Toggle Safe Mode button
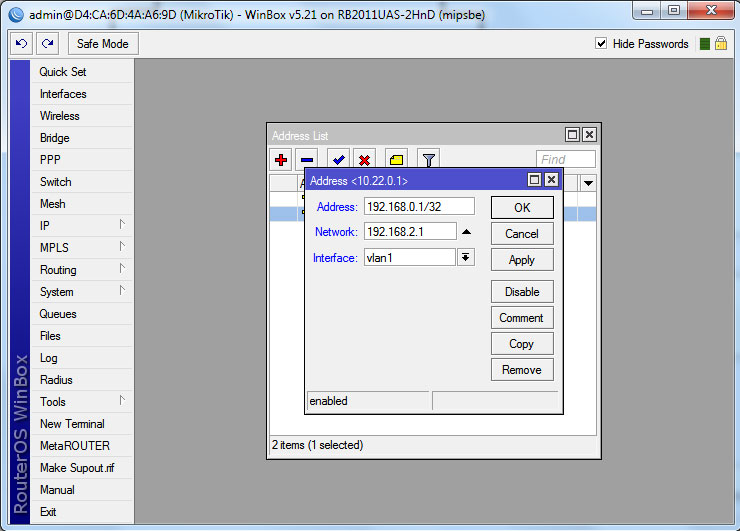This screenshot has width=740, height=531. click(x=103, y=44)
